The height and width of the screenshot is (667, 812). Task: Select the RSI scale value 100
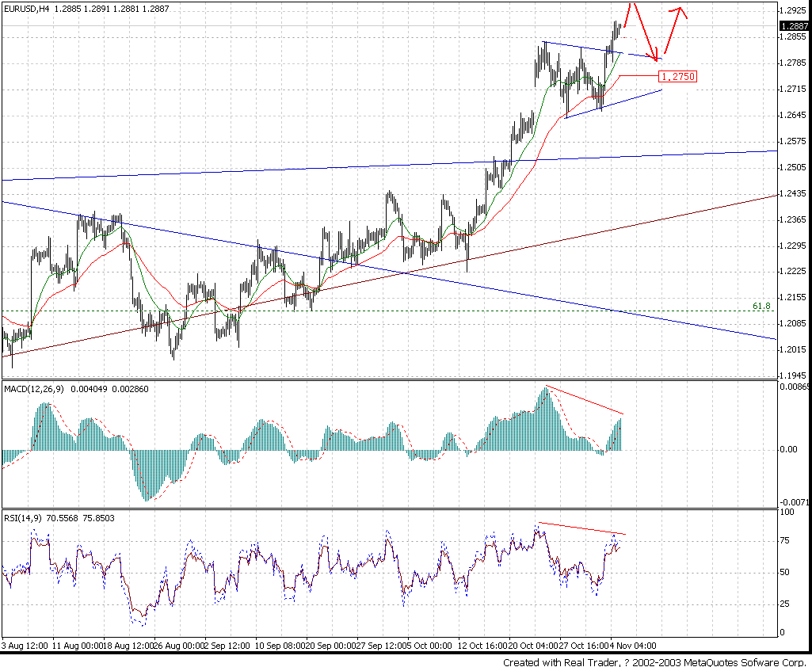coord(787,513)
